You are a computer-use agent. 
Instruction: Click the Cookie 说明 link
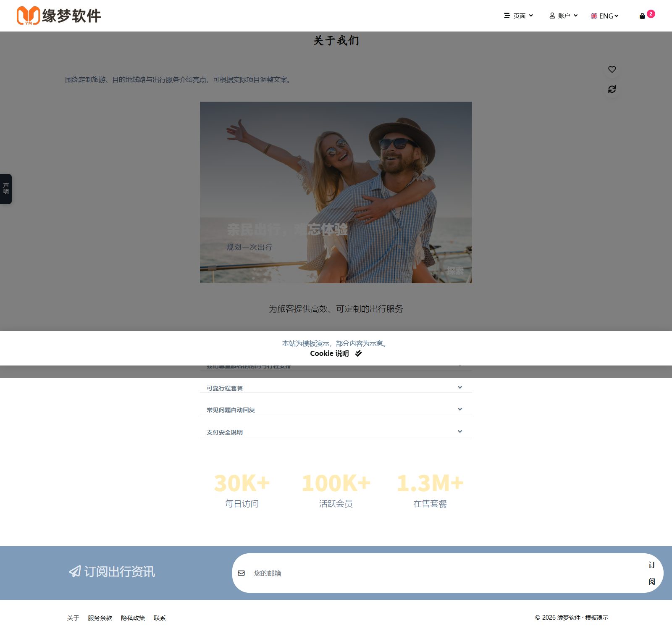click(329, 353)
